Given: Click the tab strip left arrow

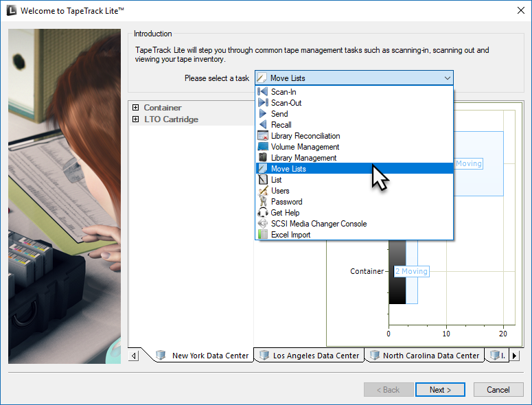Looking at the screenshot, I should click(x=134, y=356).
